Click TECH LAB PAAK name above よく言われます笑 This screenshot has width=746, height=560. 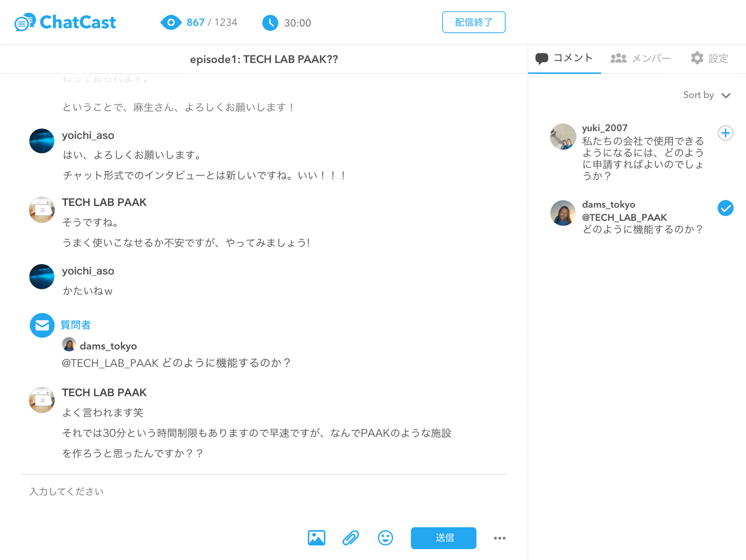coord(104,393)
